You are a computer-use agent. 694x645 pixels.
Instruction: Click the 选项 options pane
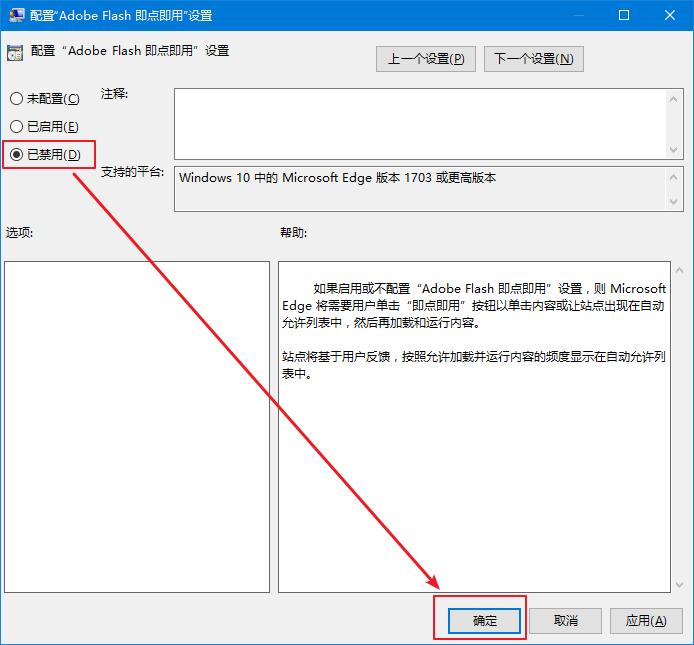click(x=137, y=427)
